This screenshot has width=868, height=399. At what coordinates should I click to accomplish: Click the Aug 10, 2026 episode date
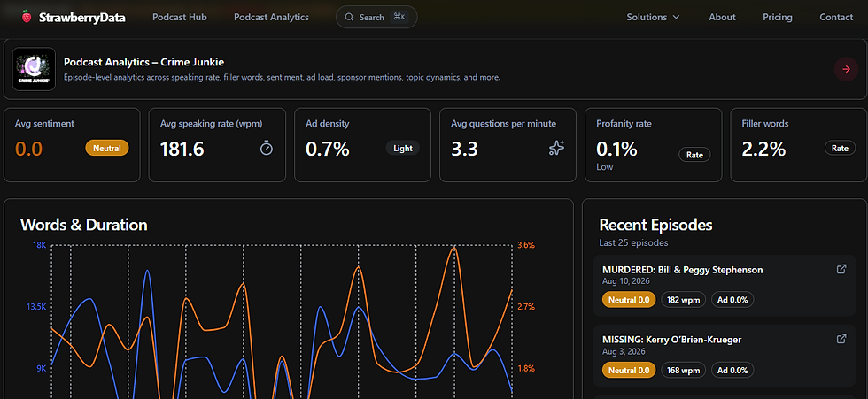(625, 281)
